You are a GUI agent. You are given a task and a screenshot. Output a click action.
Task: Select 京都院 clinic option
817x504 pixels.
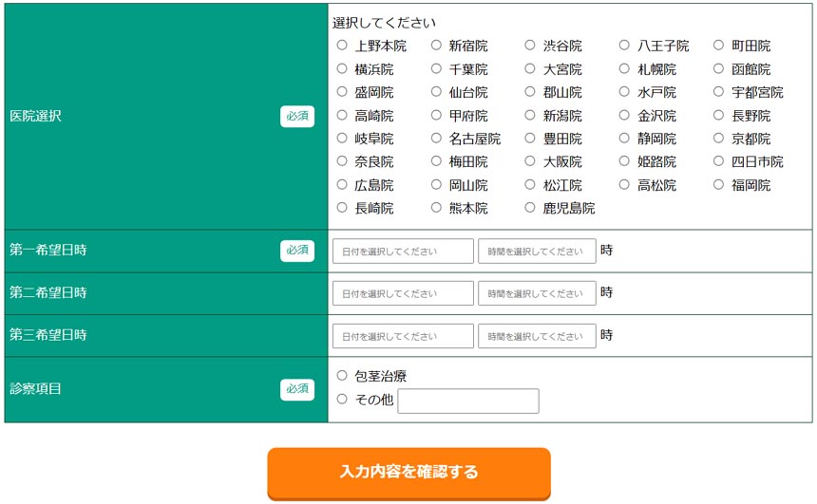coord(718,139)
